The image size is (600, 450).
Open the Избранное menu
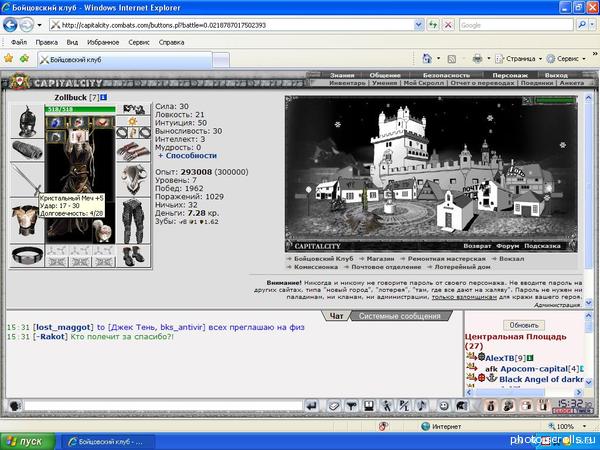tap(103, 42)
